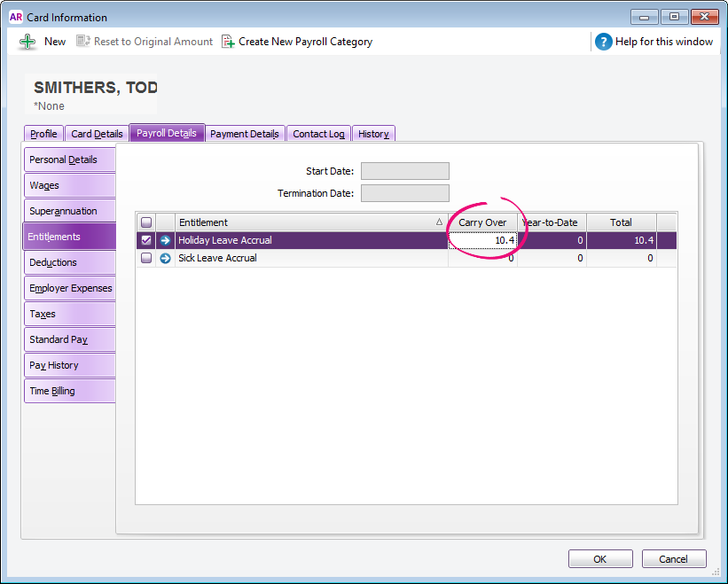Screen dimensions: 728x584
Task: Uncheck the Holiday Leave Accrual checkbox
Action: [x=146, y=240]
